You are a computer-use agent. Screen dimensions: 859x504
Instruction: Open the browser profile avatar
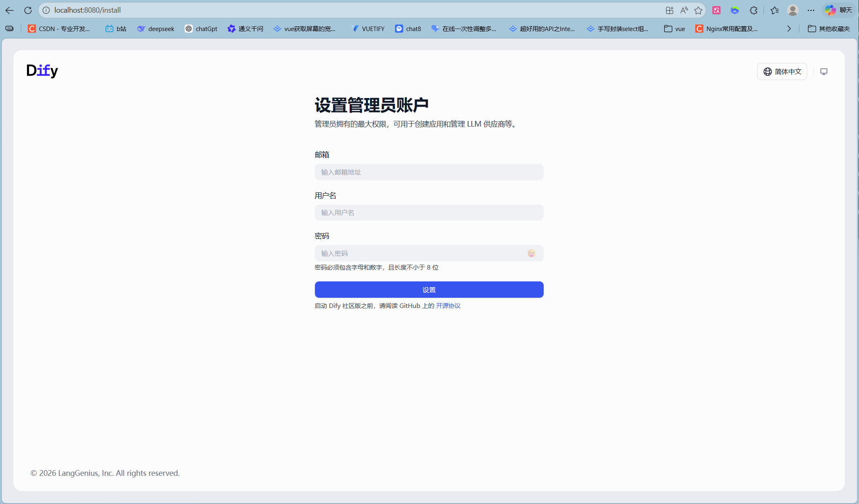(x=793, y=10)
